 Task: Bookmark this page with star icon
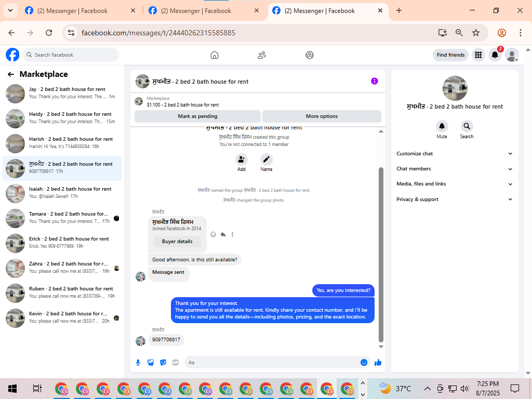[476, 33]
